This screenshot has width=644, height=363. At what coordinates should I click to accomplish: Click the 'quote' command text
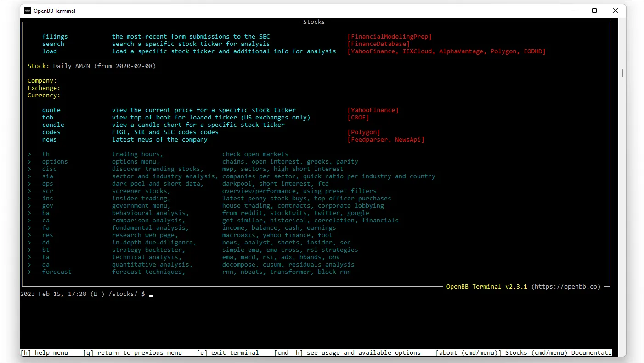pyautogui.click(x=51, y=110)
